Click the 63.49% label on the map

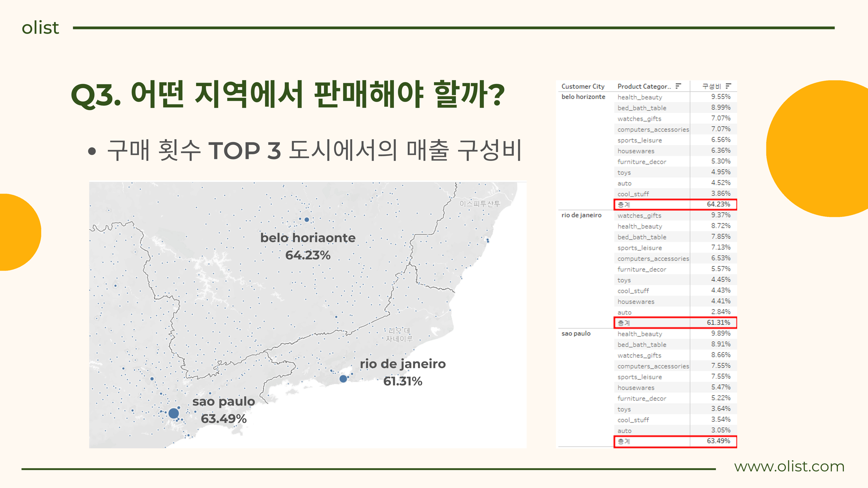click(224, 419)
